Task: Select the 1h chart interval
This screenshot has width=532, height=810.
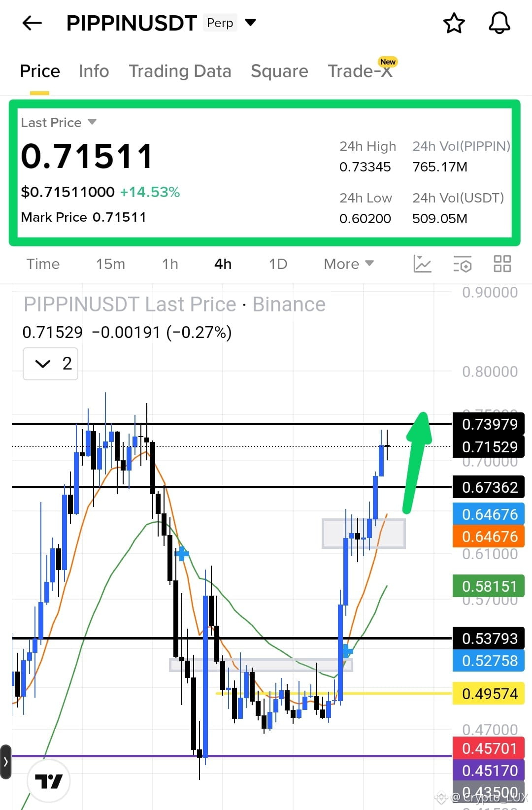Action: point(170,264)
